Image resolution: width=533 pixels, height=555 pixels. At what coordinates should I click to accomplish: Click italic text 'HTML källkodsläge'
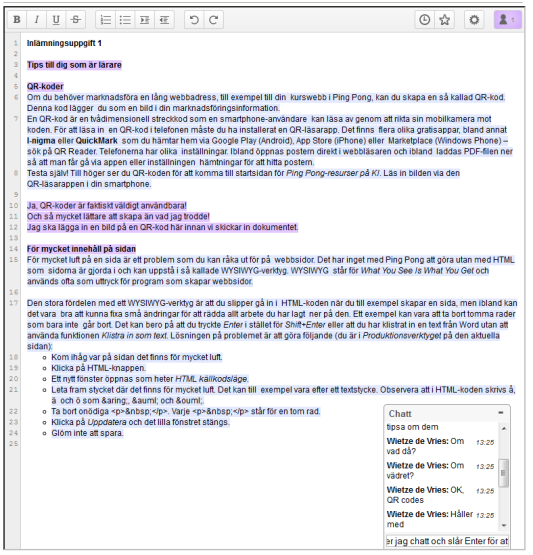click(x=211, y=379)
